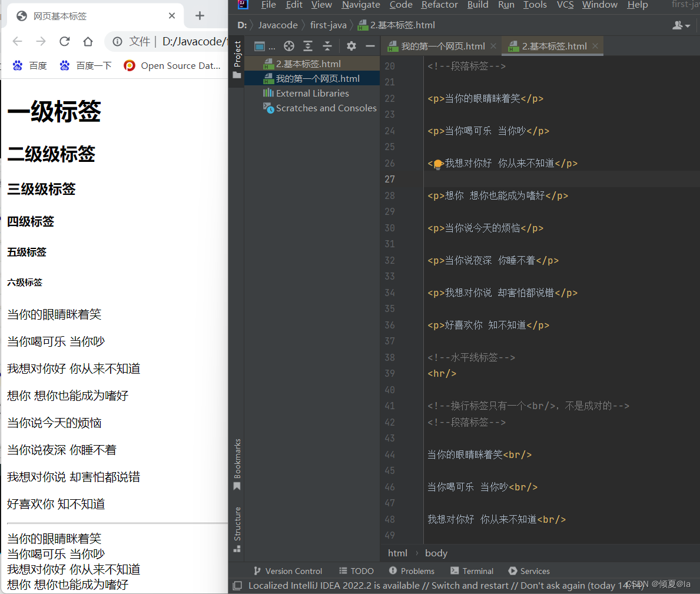Focus the address bar showing D:/Javacode/
Screen dimensions: 700x594
(194, 42)
